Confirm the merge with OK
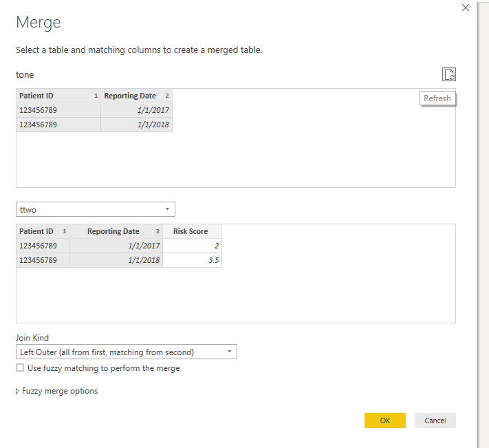The width and height of the screenshot is (489, 448). click(385, 420)
